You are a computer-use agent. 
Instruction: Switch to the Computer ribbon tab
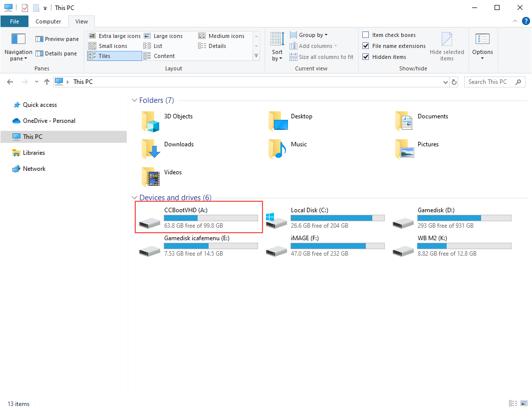[x=48, y=21]
